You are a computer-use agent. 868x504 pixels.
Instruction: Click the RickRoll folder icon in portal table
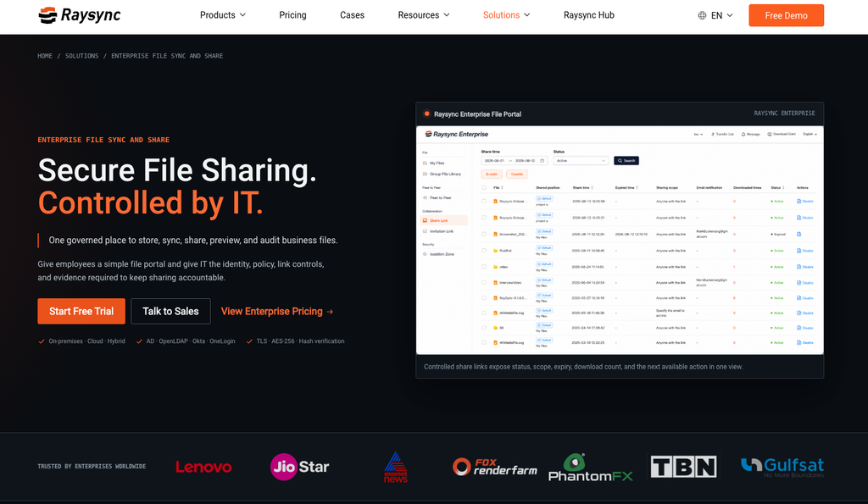(495, 251)
